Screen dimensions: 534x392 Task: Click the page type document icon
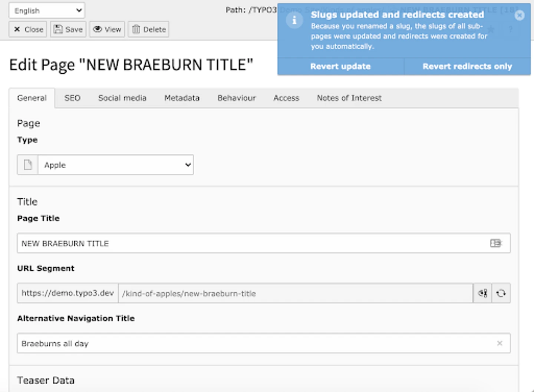[28, 165]
